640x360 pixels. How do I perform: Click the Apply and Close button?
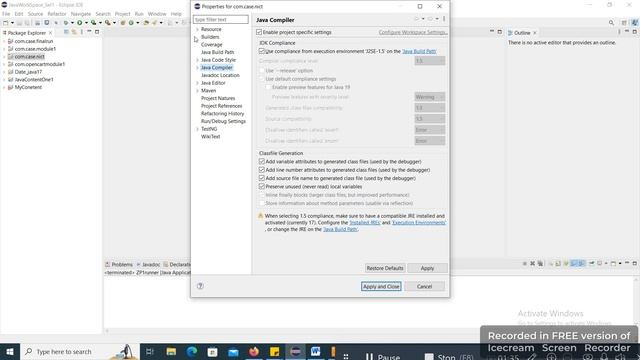pos(381,287)
